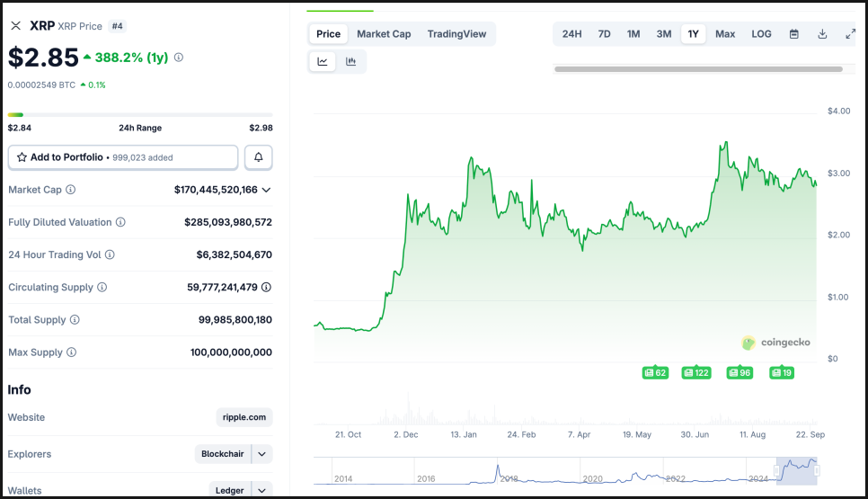The image size is (868, 499).
Task: Expand the Explorers dropdown arrow
Action: pyautogui.click(x=261, y=454)
